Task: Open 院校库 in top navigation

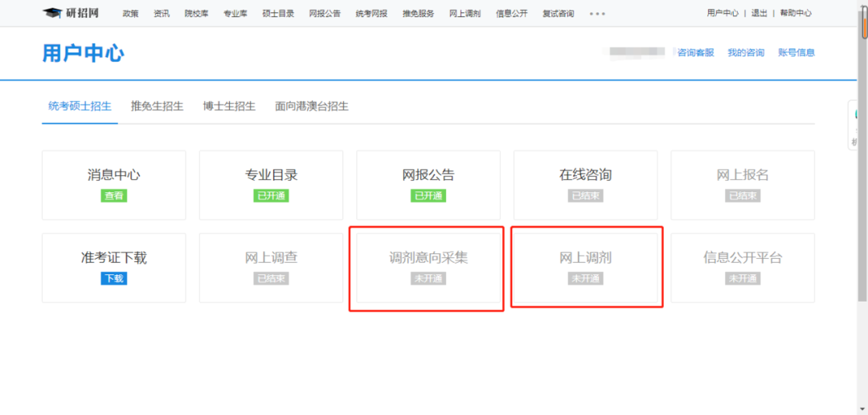Action: pos(196,14)
